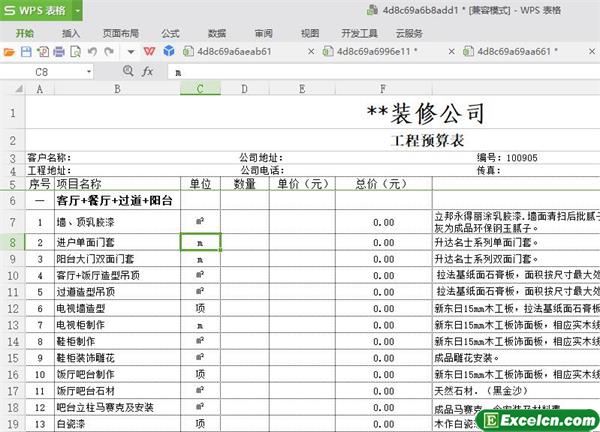The height and width of the screenshot is (432, 600).
Task: Click the 饭厅吧台石材 cell
Action: tap(117, 391)
